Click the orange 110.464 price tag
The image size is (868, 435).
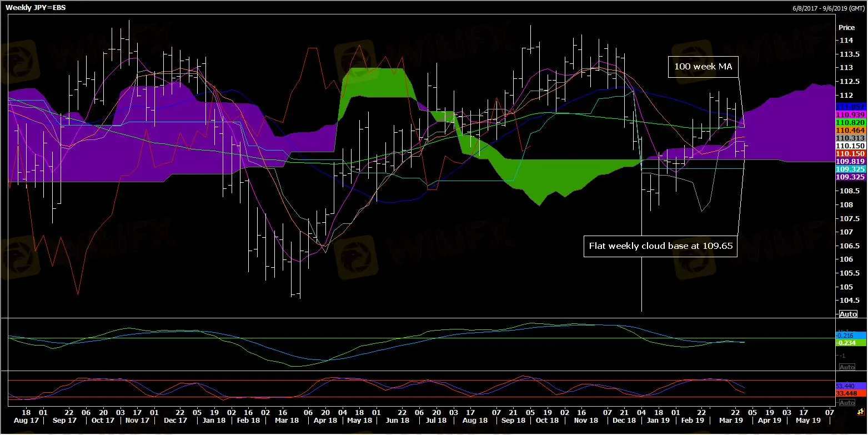pyautogui.click(x=850, y=130)
